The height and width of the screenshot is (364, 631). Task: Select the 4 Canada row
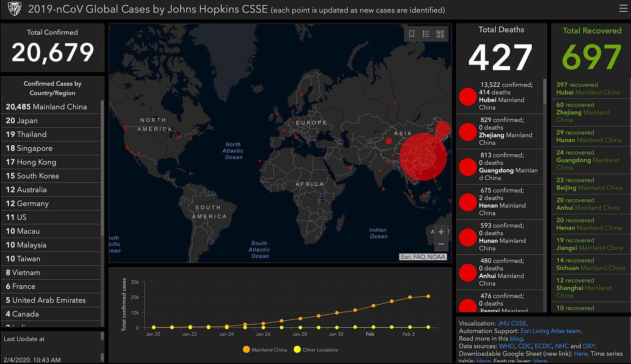click(x=51, y=314)
